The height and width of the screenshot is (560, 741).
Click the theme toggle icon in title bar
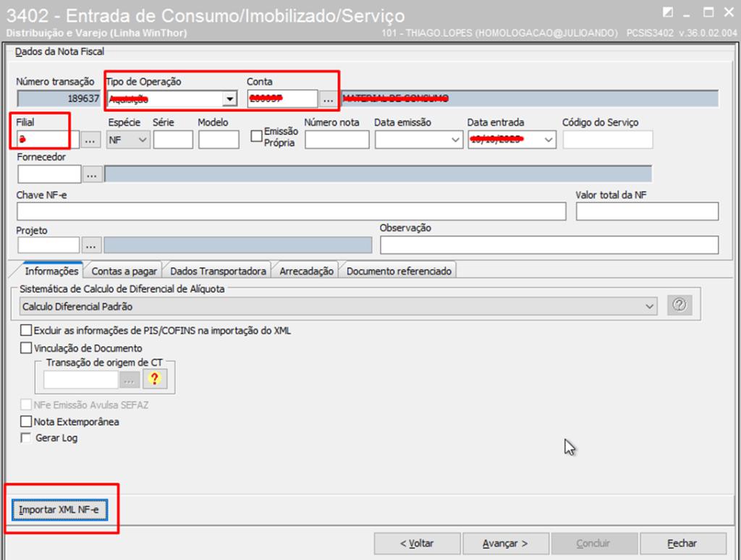[x=667, y=12]
